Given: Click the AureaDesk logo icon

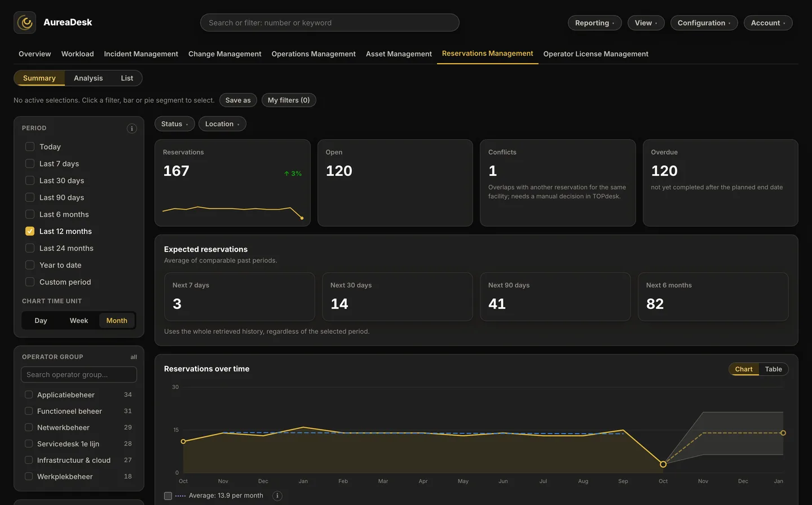Looking at the screenshot, I should click(x=25, y=23).
